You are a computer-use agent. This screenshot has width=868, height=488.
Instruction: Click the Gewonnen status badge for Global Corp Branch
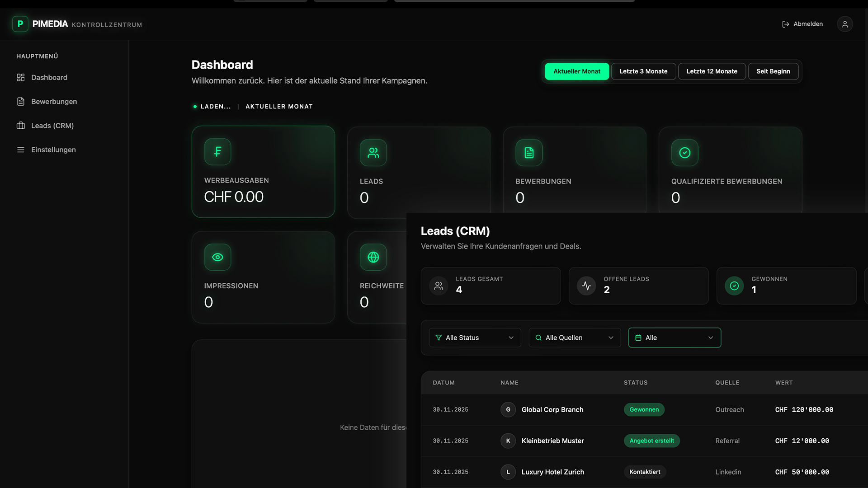pos(644,409)
